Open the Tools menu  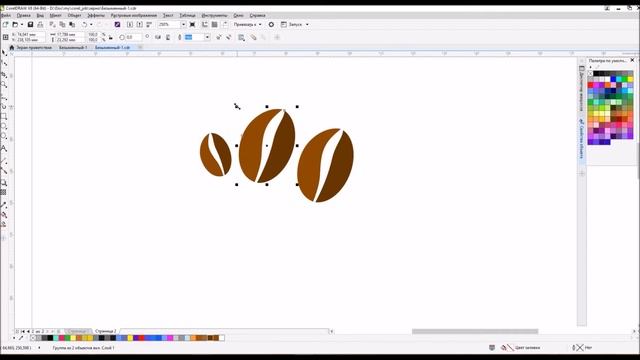tap(215, 16)
